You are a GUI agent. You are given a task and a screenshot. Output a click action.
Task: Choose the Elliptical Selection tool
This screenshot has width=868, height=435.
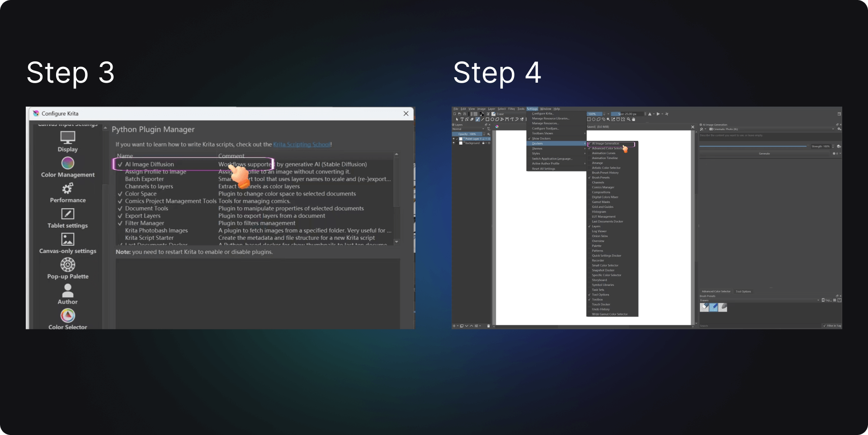point(594,119)
